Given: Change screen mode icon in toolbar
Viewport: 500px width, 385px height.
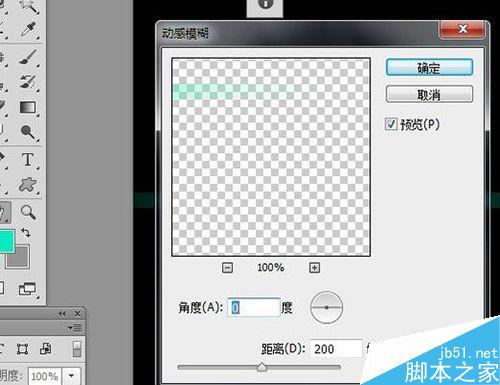Looking at the screenshot, I should pyautogui.click(x=27, y=289).
